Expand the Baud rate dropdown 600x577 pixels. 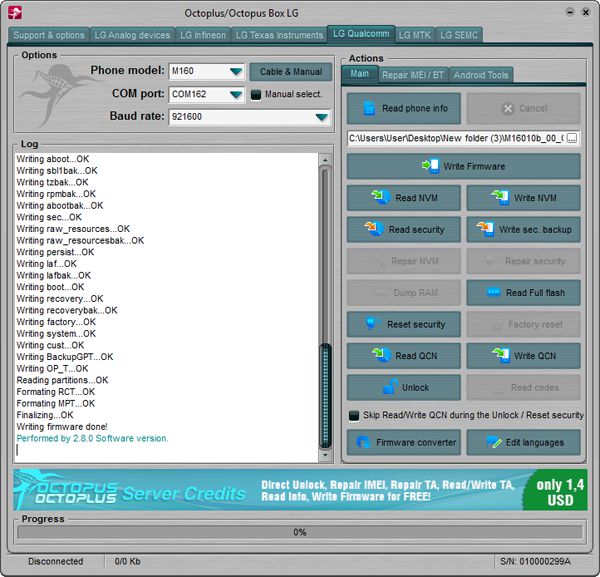click(322, 117)
